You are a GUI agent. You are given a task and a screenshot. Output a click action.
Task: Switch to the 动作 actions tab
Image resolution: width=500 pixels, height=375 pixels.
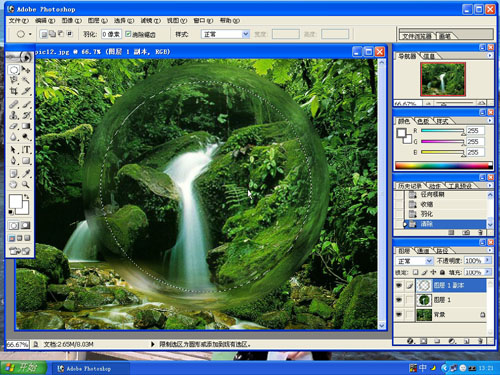click(x=435, y=186)
